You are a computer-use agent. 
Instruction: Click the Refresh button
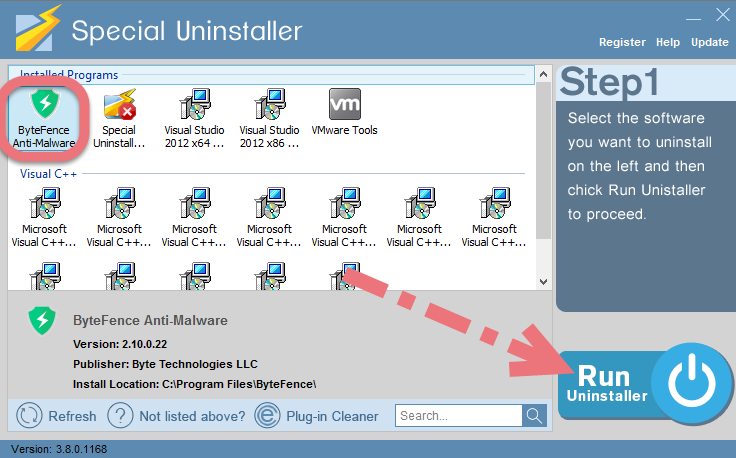(x=56, y=416)
